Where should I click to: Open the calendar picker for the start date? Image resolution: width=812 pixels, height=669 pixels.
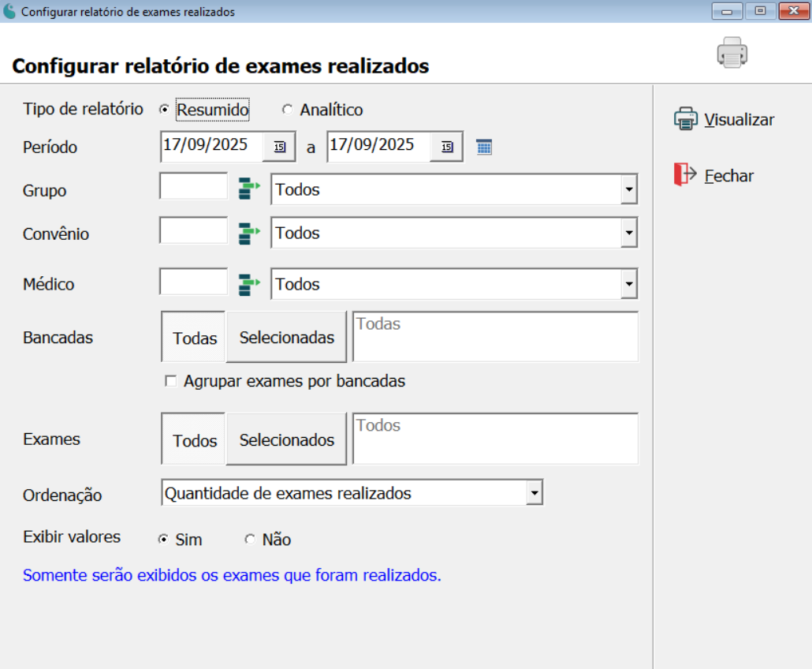tap(280, 146)
